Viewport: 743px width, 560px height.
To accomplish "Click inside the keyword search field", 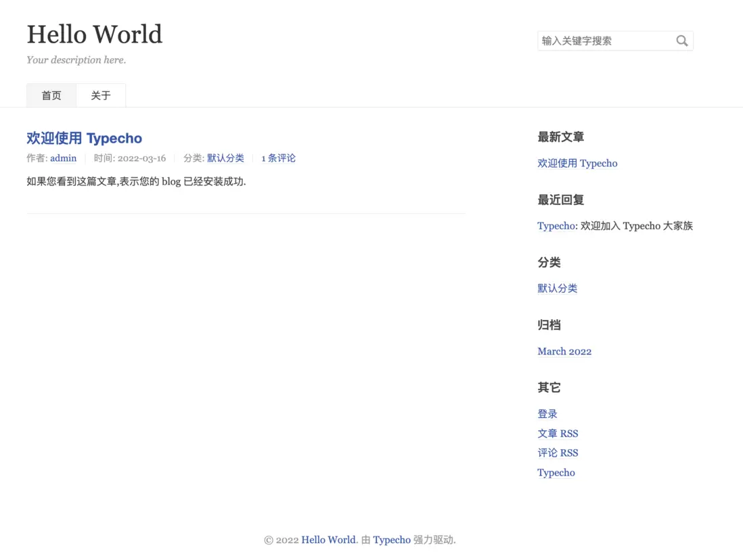I will [602, 41].
